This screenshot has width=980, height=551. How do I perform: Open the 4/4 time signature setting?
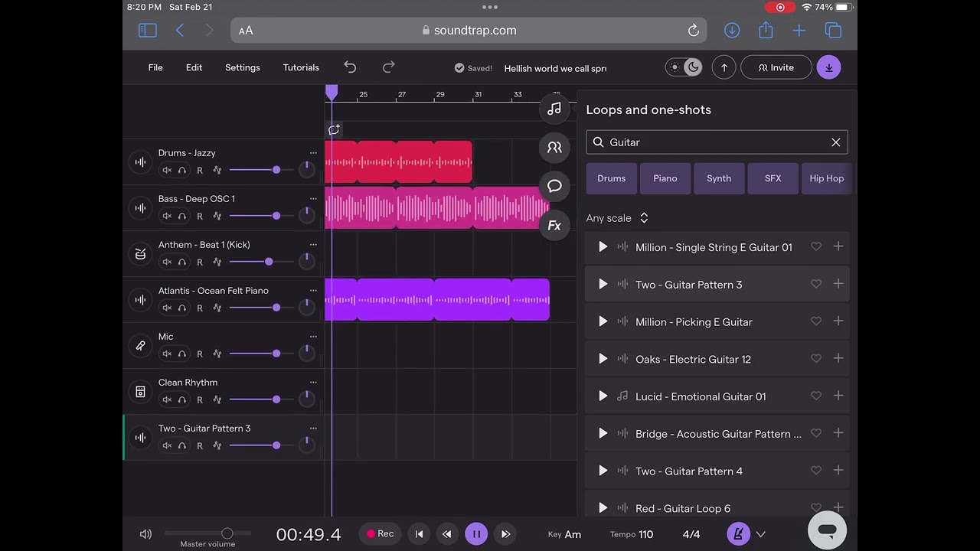pyautogui.click(x=691, y=534)
